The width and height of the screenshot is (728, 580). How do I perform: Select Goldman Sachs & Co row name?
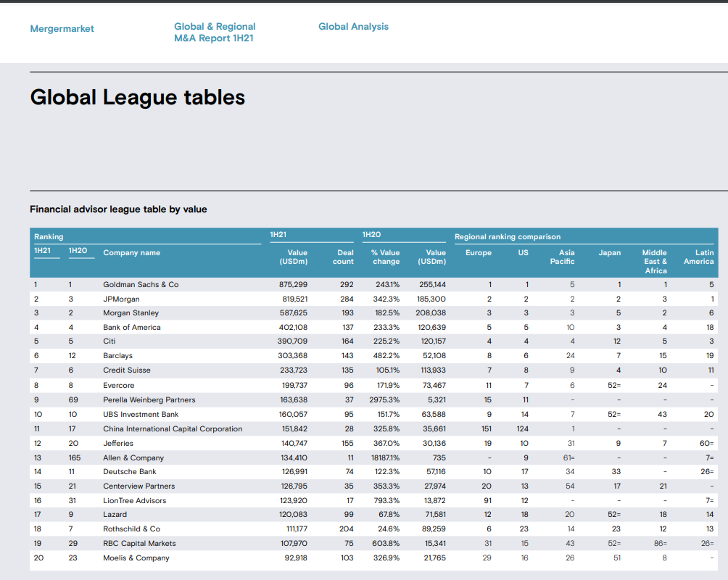(141, 284)
